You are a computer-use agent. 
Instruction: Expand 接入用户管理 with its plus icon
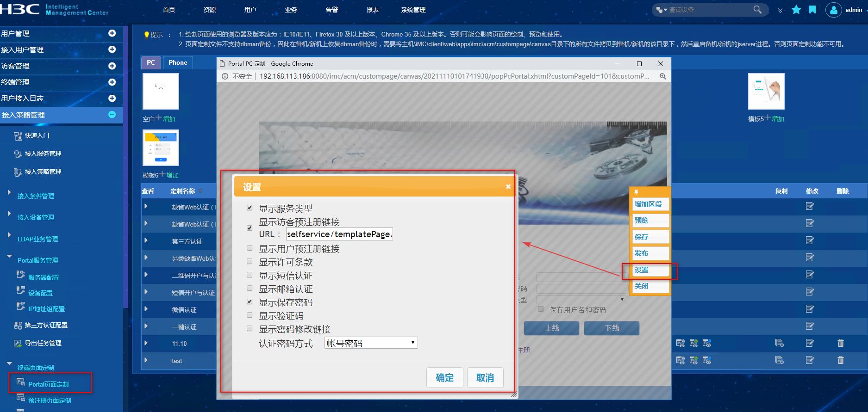pos(112,49)
